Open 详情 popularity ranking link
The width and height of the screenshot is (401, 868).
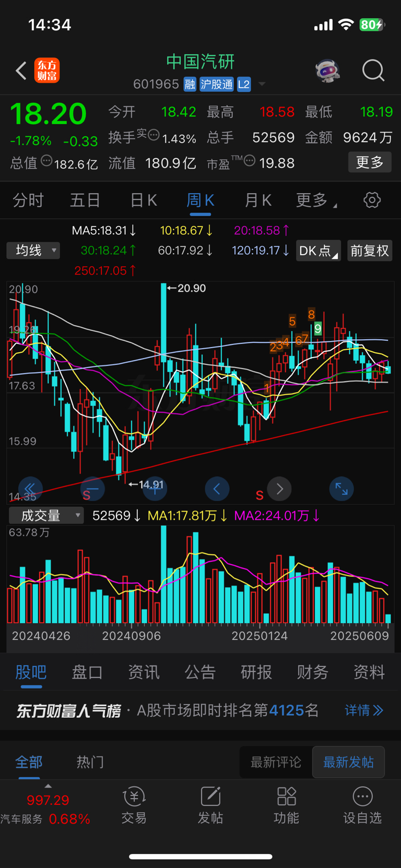tap(364, 710)
